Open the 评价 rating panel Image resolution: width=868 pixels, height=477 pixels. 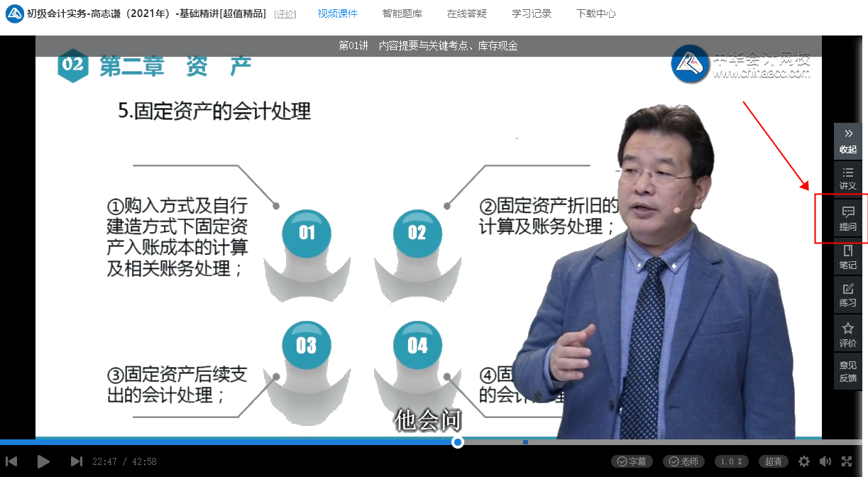(x=847, y=334)
